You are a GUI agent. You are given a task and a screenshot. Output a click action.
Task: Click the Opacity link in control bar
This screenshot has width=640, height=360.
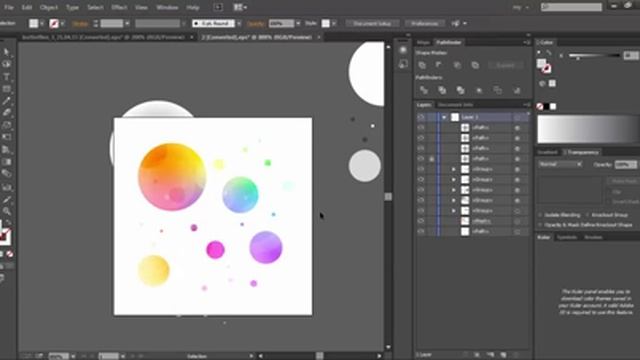click(x=256, y=24)
